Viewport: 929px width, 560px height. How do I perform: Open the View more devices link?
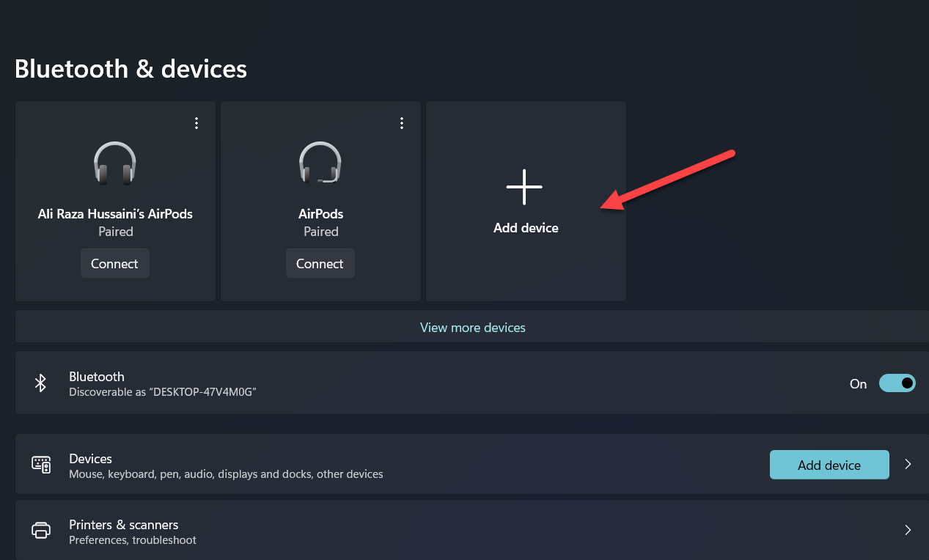[472, 328]
